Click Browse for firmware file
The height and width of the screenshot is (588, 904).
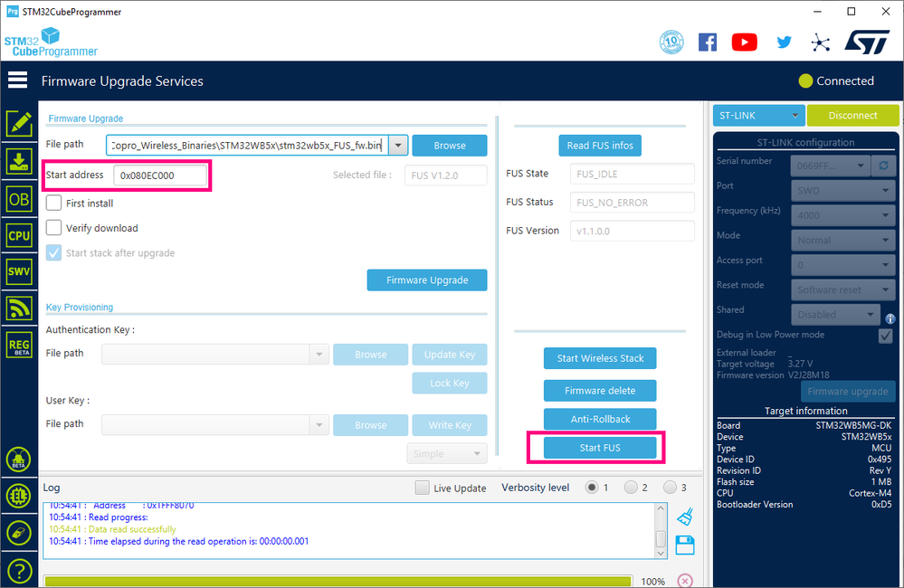coord(450,146)
